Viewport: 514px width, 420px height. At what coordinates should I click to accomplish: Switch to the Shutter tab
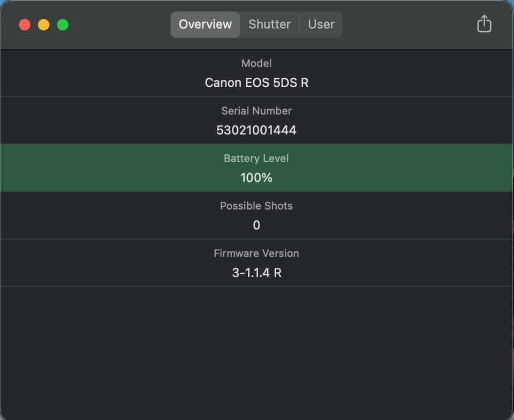tap(269, 25)
